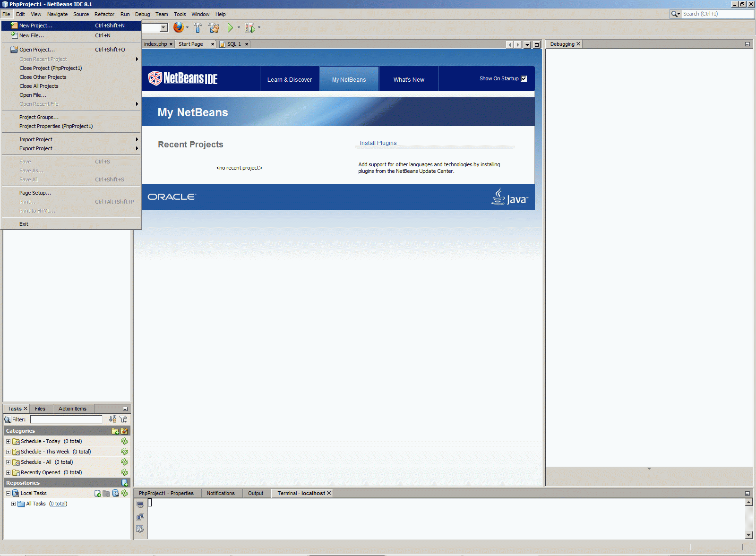Click the Install Plugins link

coord(378,143)
